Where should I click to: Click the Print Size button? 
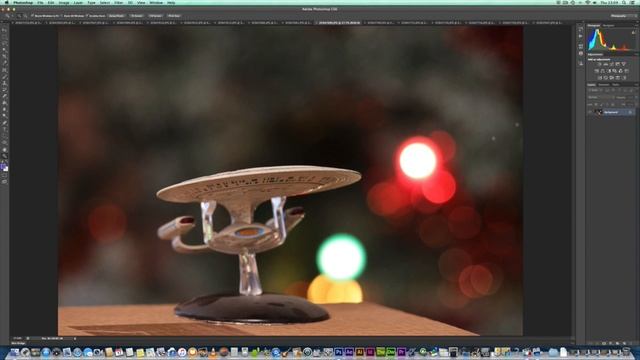click(174, 16)
